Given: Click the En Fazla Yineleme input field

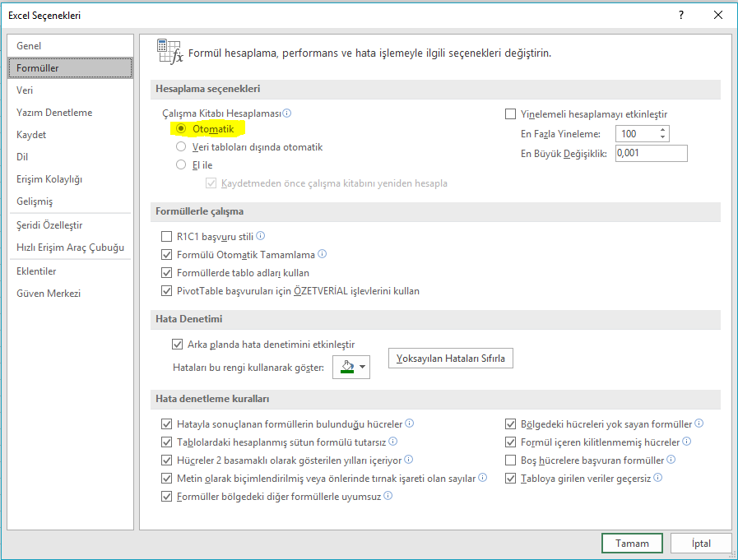Looking at the screenshot, I should tap(637, 134).
